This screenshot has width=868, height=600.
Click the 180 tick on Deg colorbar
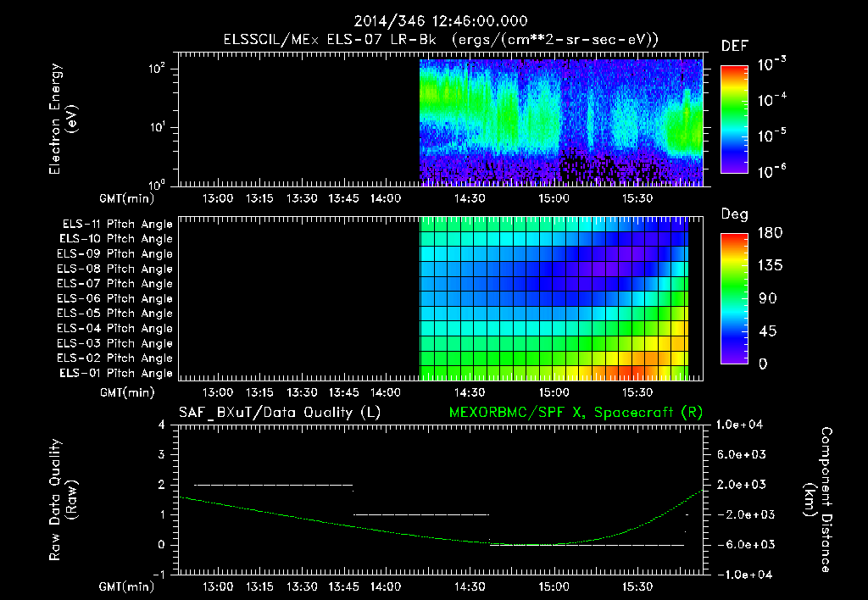[770, 232]
